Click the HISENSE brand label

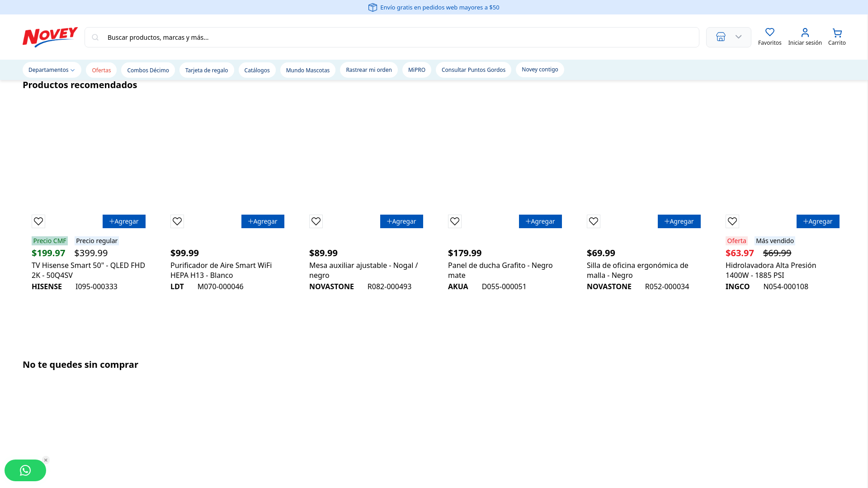point(47,286)
